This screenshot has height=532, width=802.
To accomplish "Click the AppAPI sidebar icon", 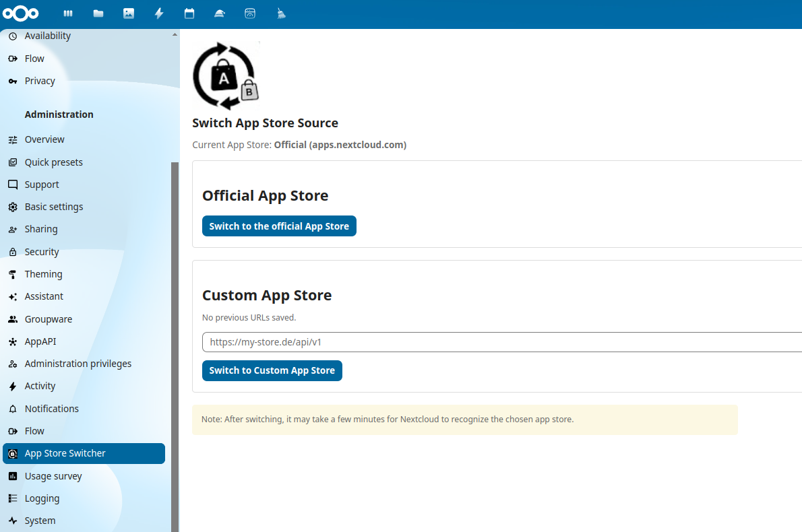I will (x=13, y=342).
